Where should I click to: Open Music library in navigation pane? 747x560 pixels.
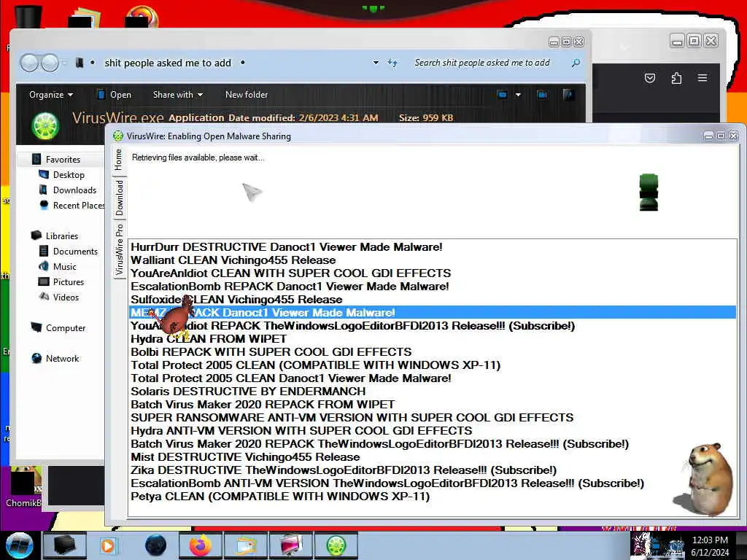[x=58, y=267]
